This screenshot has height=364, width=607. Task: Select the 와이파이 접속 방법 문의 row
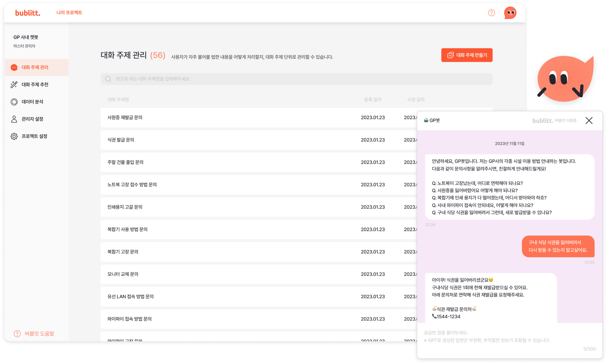tap(129, 319)
